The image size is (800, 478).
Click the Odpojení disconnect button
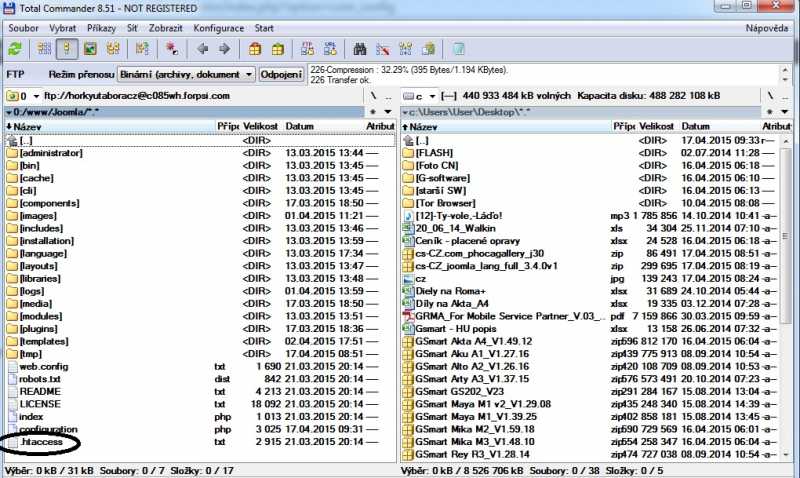pyautogui.click(x=282, y=75)
